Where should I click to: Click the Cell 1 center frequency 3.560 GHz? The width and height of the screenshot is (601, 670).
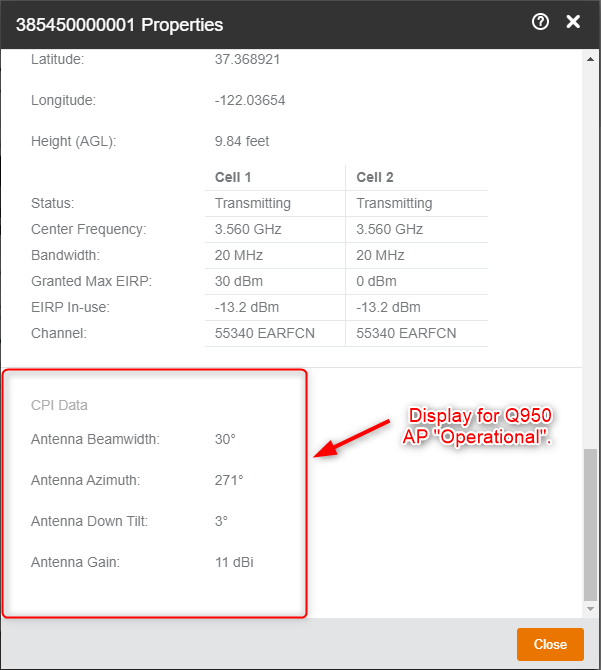[x=248, y=229]
